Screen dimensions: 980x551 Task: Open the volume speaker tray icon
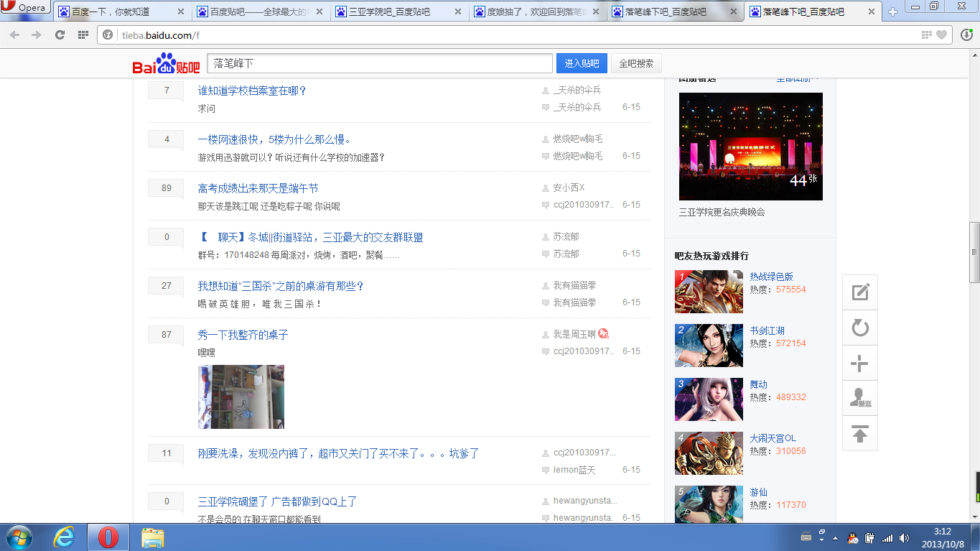click(x=904, y=537)
